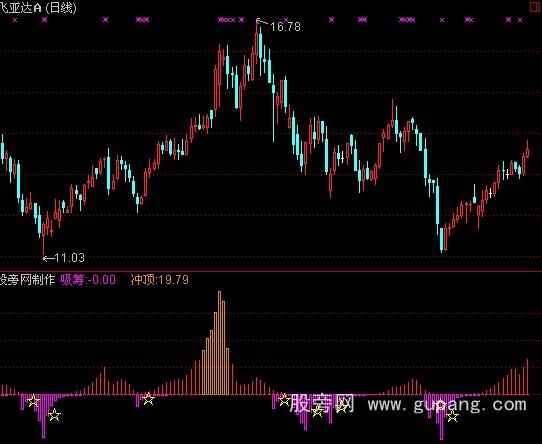Click the low price label 11.03
542x444 pixels.
[x=69, y=258]
